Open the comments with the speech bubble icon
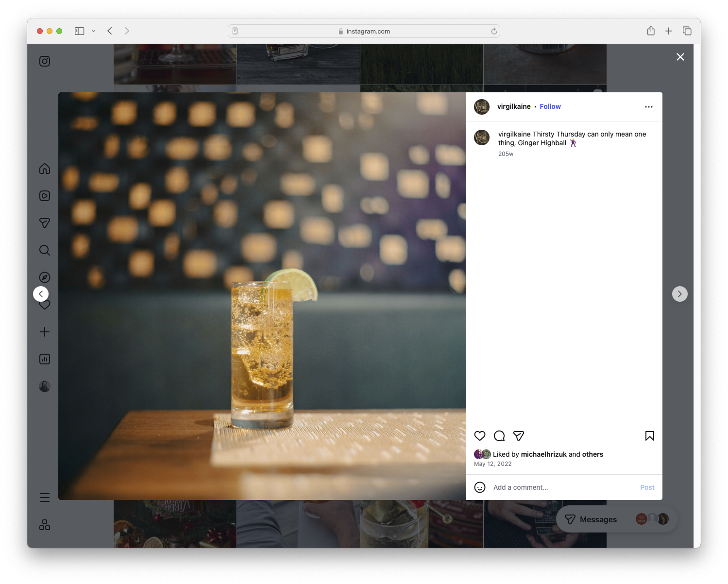The image size is (728, 584). (x=499, y=436)
